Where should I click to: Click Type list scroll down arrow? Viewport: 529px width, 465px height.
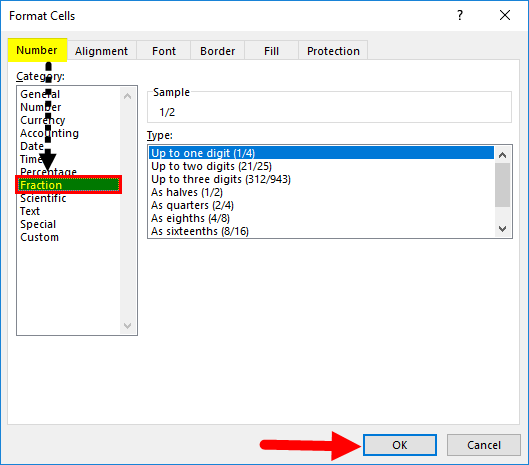503,229
